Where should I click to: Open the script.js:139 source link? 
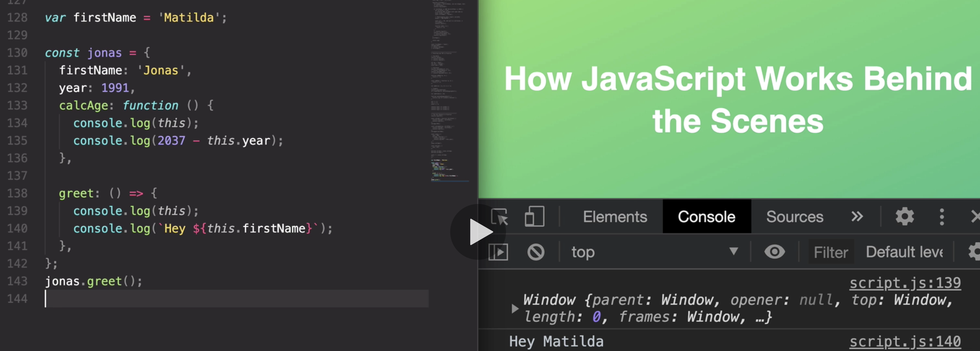click(905, 283)
